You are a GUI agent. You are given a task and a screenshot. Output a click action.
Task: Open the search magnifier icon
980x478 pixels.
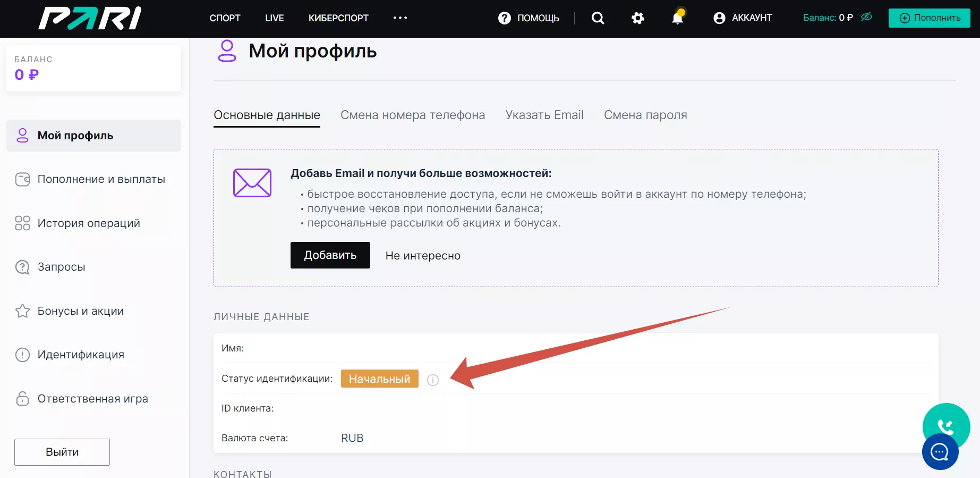[598, 18]
